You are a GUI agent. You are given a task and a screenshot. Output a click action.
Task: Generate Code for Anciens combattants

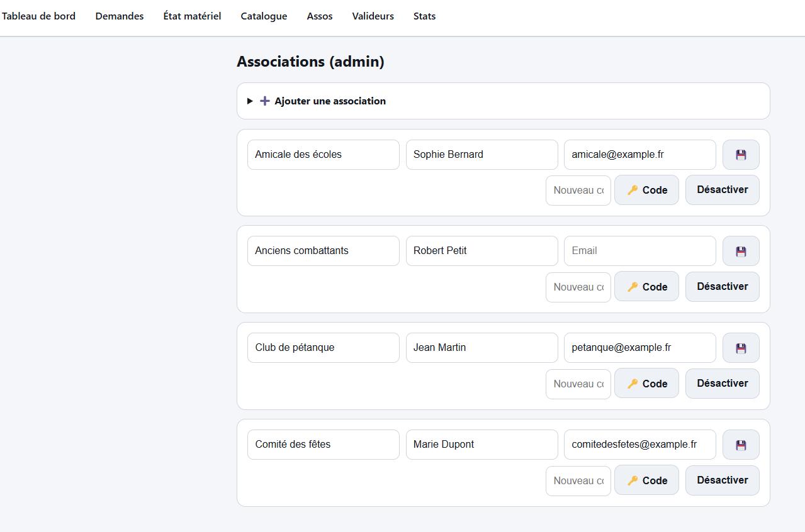(x=647, y=287)
